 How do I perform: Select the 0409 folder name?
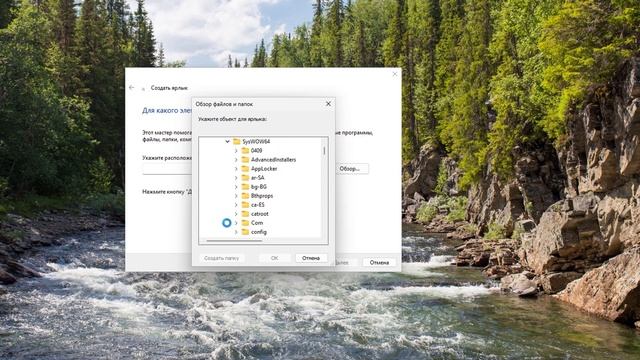[257, 151]
